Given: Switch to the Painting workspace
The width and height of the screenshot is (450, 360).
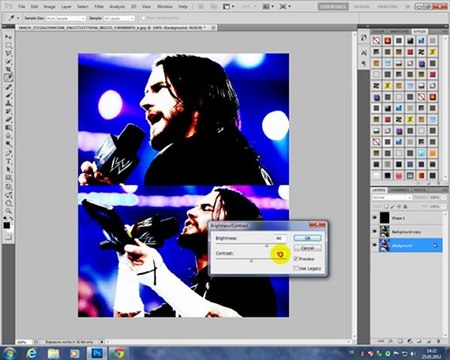Looking at the screenshot, I should click(x=388, y=6).
